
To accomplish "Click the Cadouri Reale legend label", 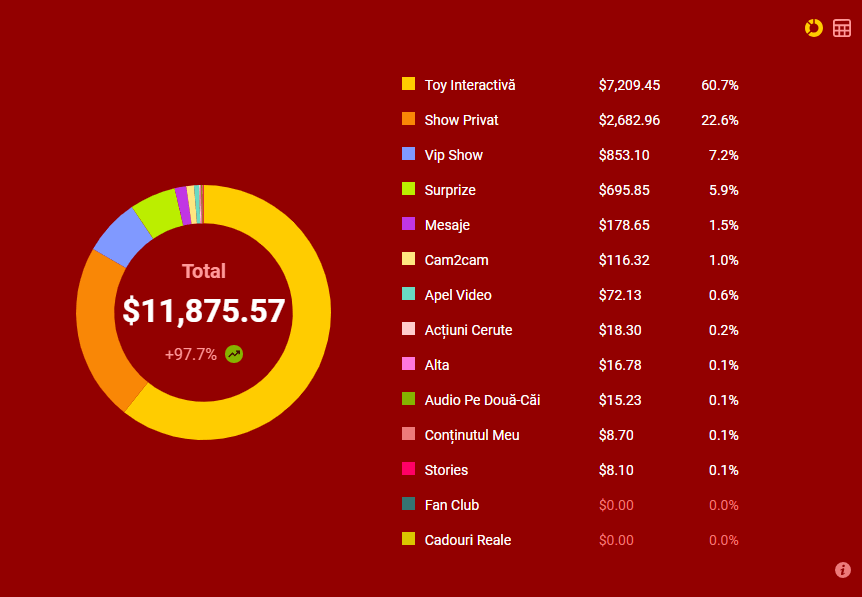I will 468,540.
